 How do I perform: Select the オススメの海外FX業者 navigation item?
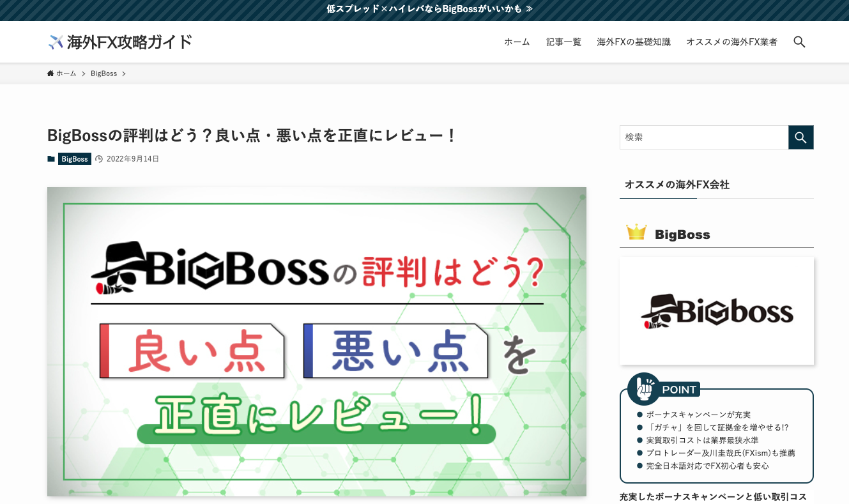click(732, 42)
